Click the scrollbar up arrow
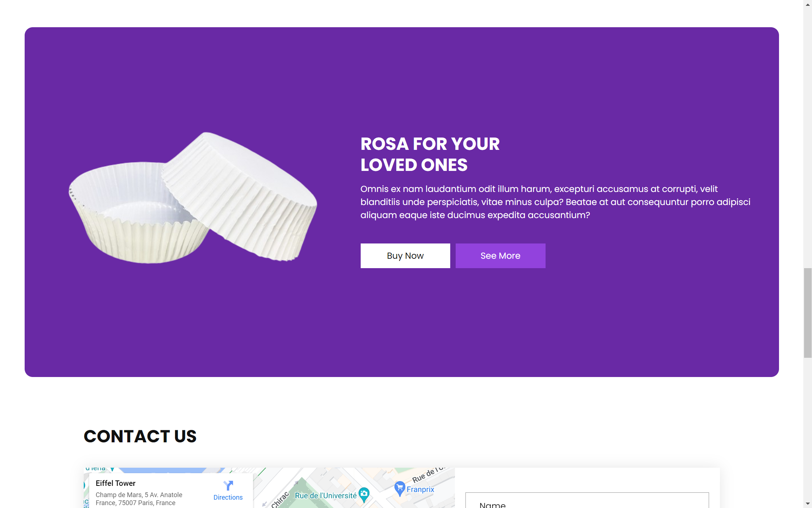 (807, 4)
